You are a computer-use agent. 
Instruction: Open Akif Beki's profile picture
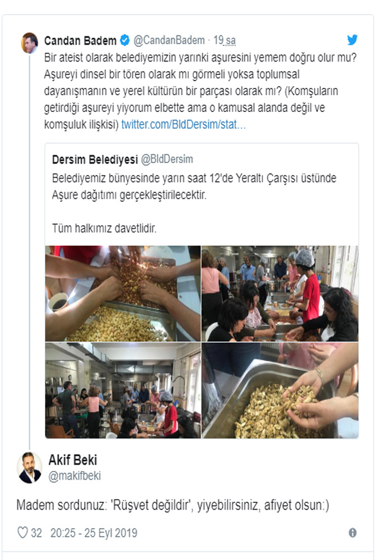(x=29, y=467)
